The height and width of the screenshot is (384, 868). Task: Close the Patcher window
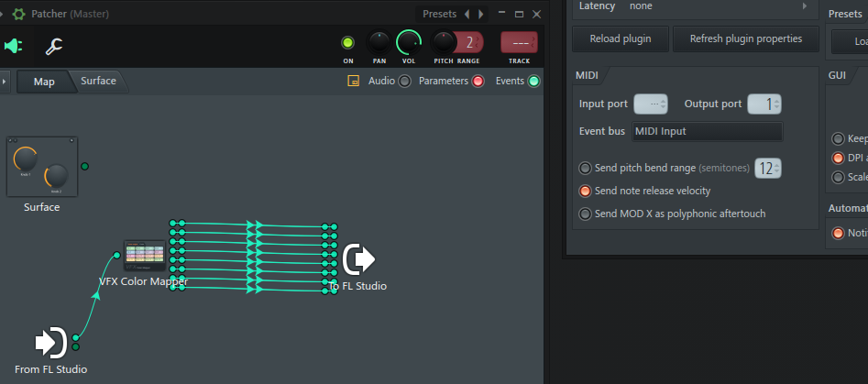point(536,14)
